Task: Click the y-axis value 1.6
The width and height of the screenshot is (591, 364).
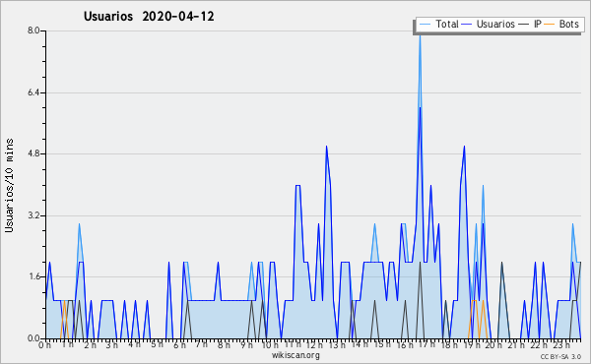Action: 33,276
